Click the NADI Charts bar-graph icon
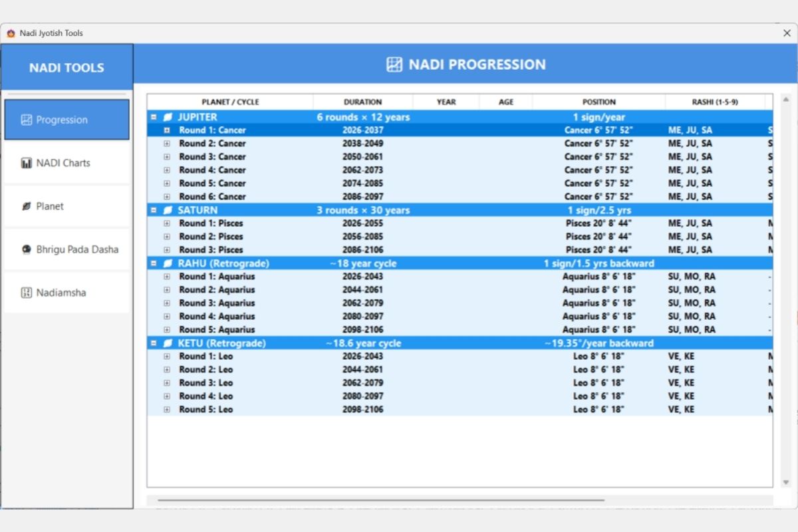 click(x=27, y=163)
